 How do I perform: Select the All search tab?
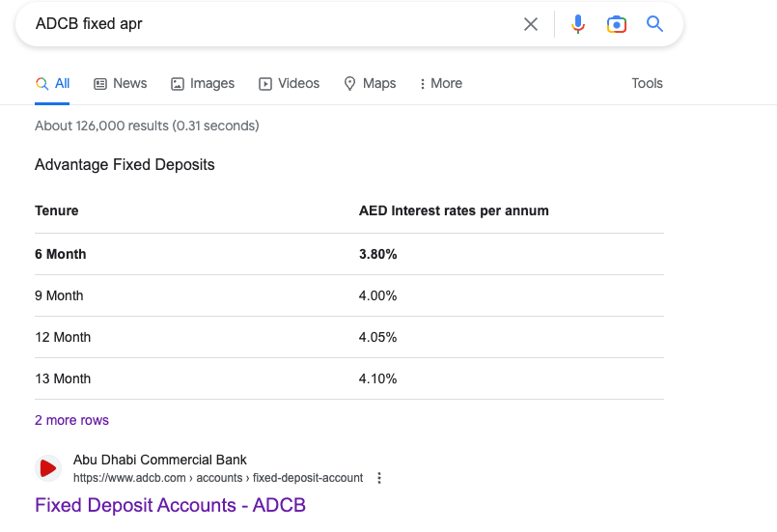point(52,83)
